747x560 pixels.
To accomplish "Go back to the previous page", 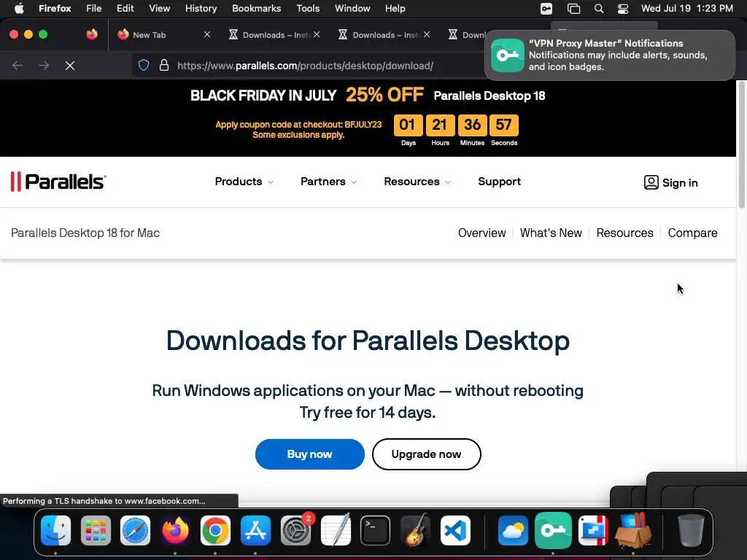I will (18, 65).
